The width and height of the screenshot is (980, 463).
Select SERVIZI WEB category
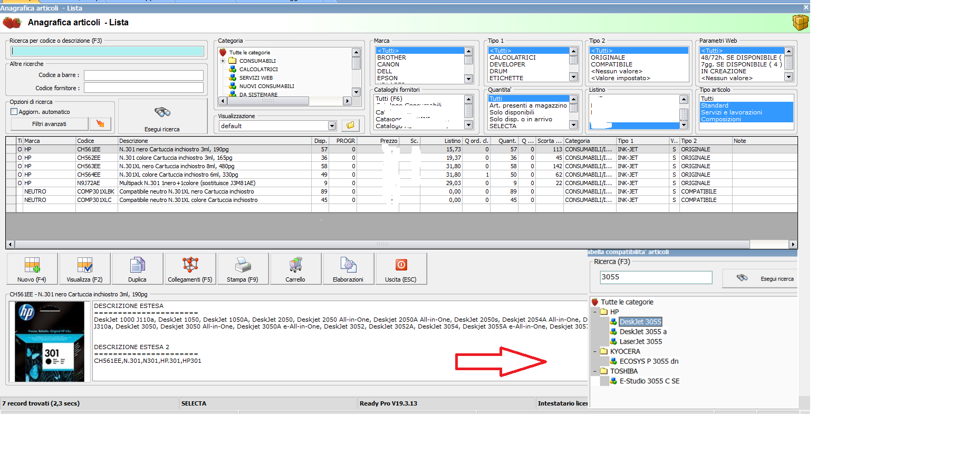pos(256,78)
